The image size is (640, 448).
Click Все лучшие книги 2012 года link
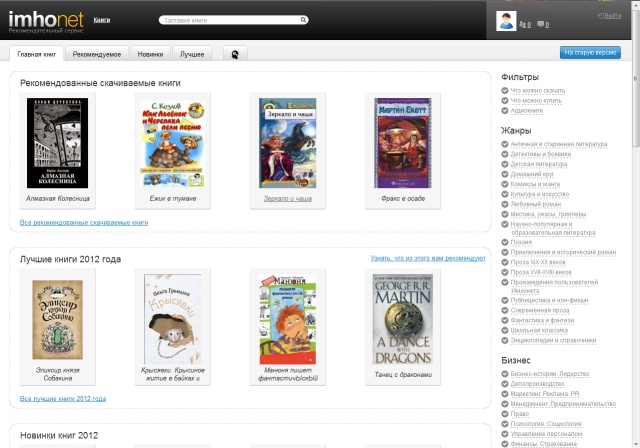tap(63, 398)
